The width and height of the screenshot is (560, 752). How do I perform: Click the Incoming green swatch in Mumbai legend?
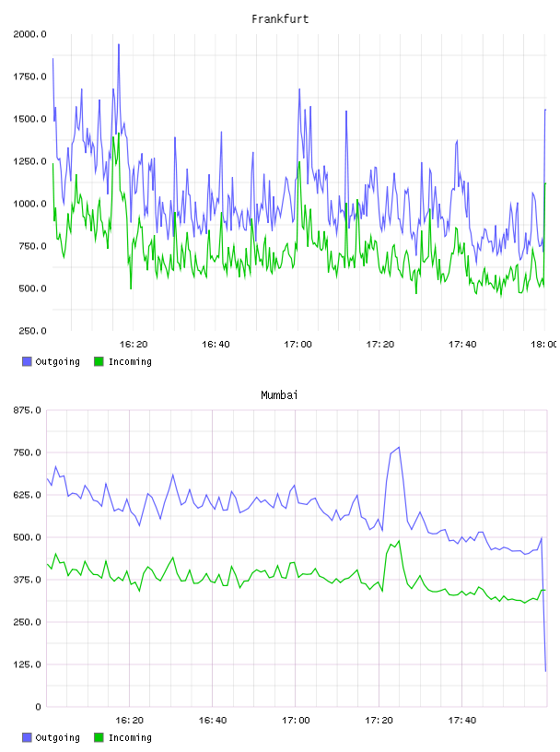pyautogui.click(x=99, y=737)
